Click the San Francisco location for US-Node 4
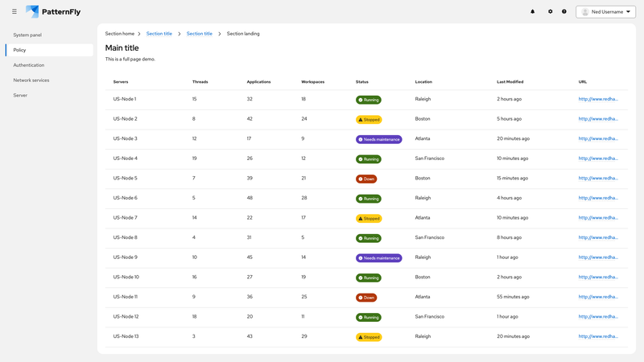Viewport: 644px width, 362px height. [430, 158]
